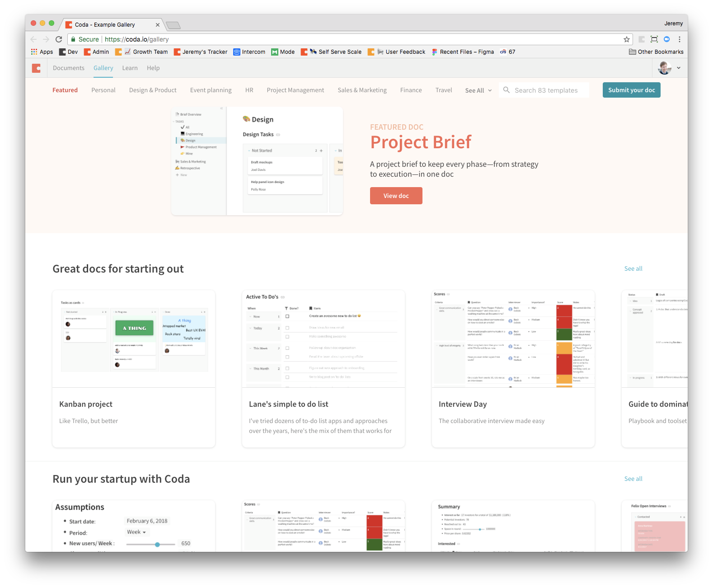This screenshot has width=713, height=588.
Task: Expand the See All categories dropdown
Action: pyautogui.click(x=478, y=90)
